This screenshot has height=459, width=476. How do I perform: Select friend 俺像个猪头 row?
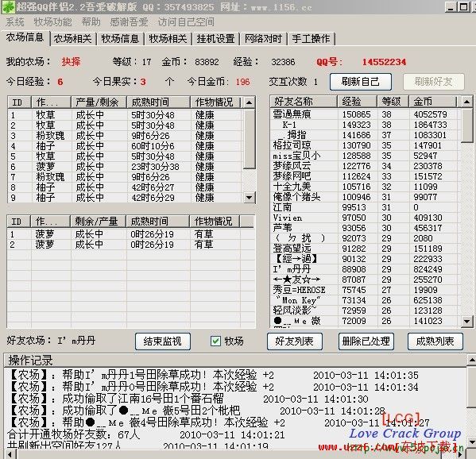pos(366,197)
